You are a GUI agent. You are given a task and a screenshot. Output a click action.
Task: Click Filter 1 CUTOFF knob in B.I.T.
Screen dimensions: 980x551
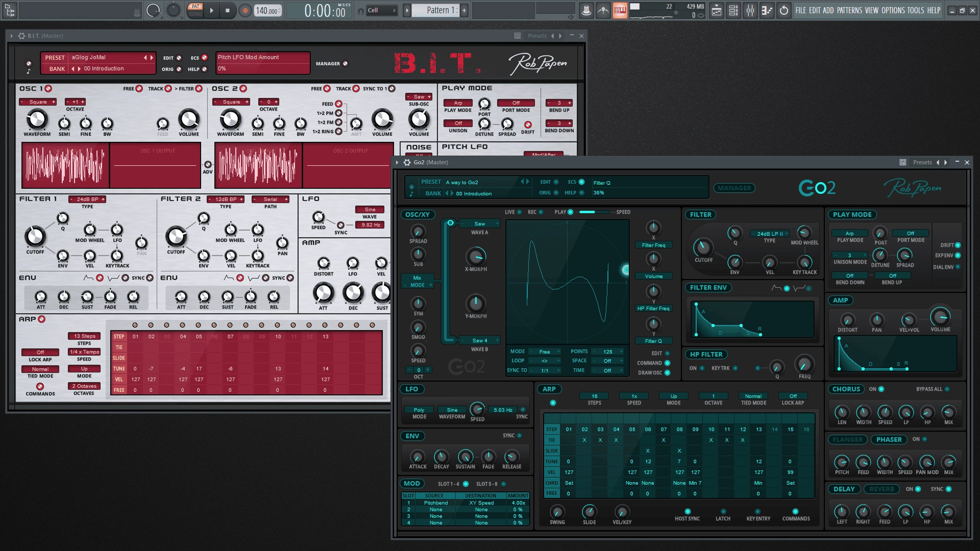pyautogui.click(x=35, y=237)
